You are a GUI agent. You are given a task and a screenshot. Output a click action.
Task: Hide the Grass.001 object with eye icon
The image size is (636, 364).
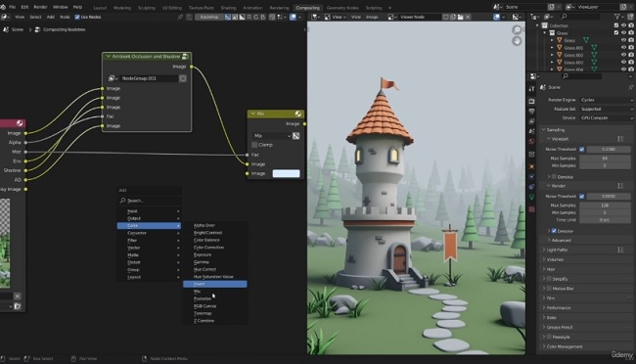coord(624,48)
